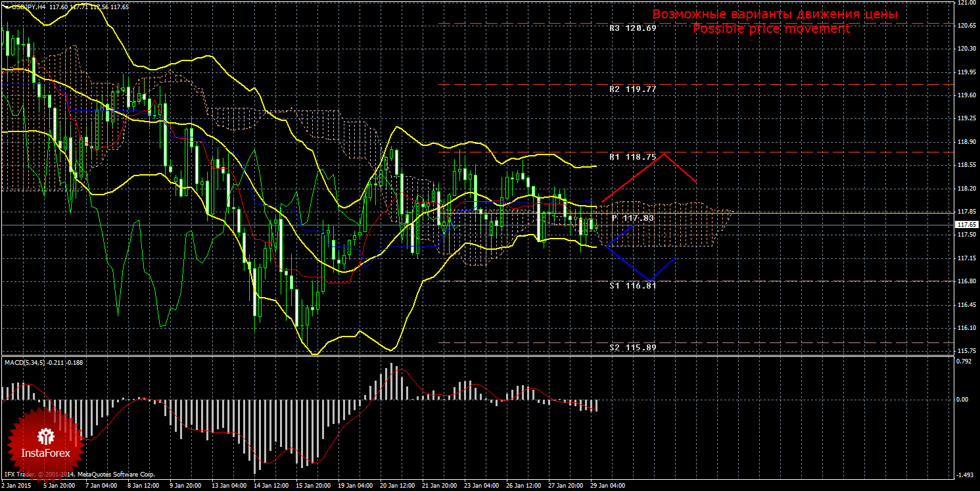Select the 29 Jan 04:00 time axis label

tap(607, 486)
